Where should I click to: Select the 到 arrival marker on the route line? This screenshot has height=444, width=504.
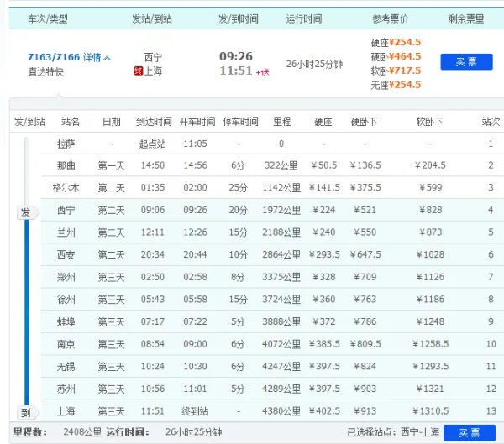tap(27, 412)
